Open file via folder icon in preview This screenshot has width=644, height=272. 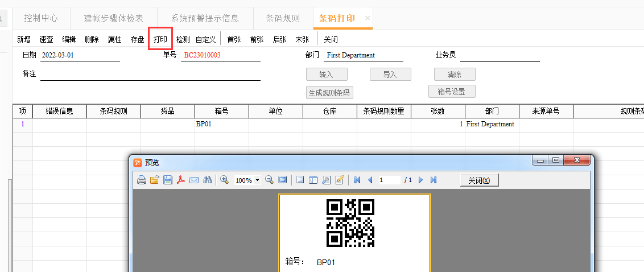[x=154, y=180]
